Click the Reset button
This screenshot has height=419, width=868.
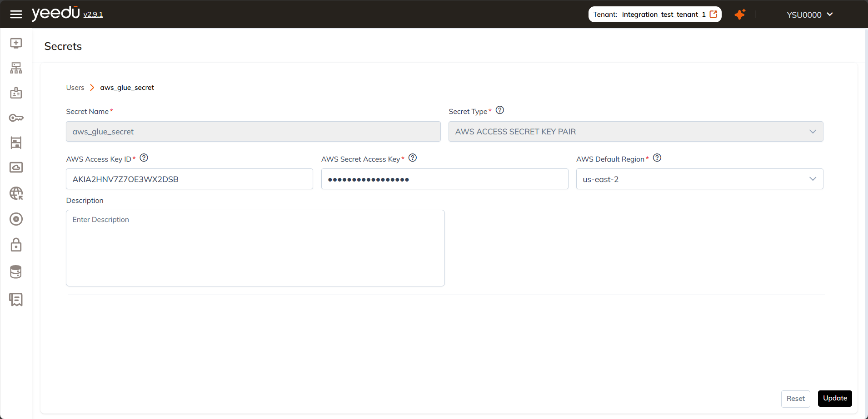tap(795, 399)
